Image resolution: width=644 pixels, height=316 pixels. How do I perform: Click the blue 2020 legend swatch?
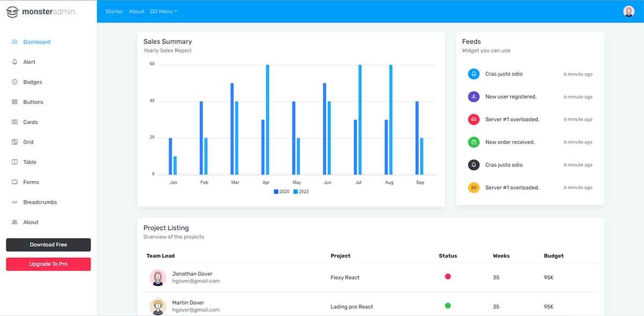276,191
